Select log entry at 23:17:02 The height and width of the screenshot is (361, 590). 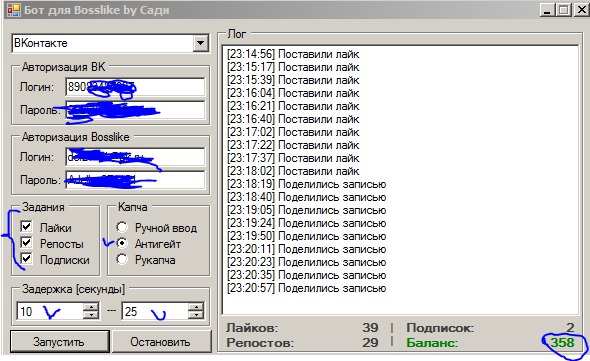pos(293,132)
